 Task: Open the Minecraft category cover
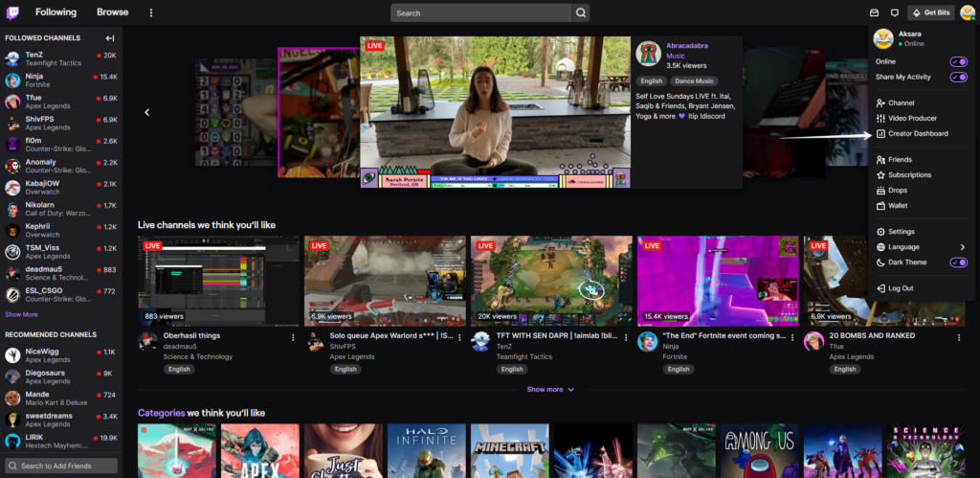tap(509, 450)
